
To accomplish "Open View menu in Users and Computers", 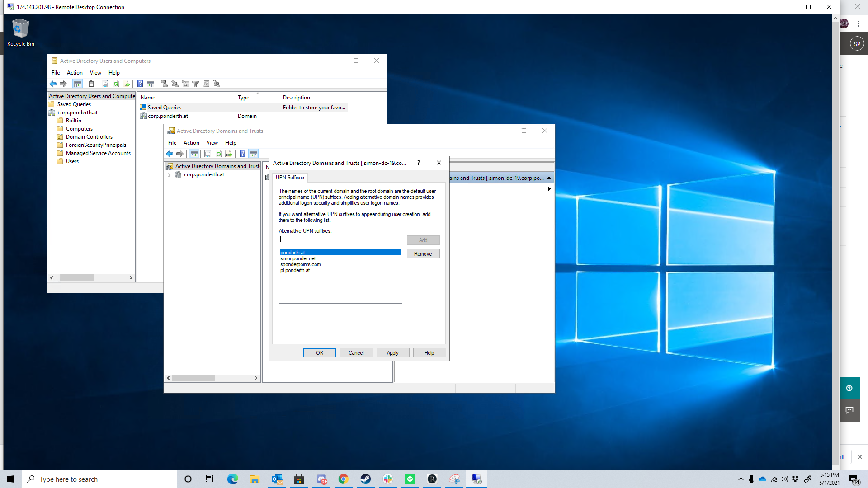I will click(95, 73).
